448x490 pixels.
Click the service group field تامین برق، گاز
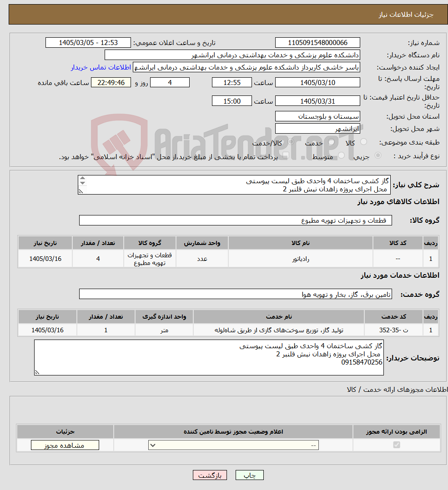point(236,294)
